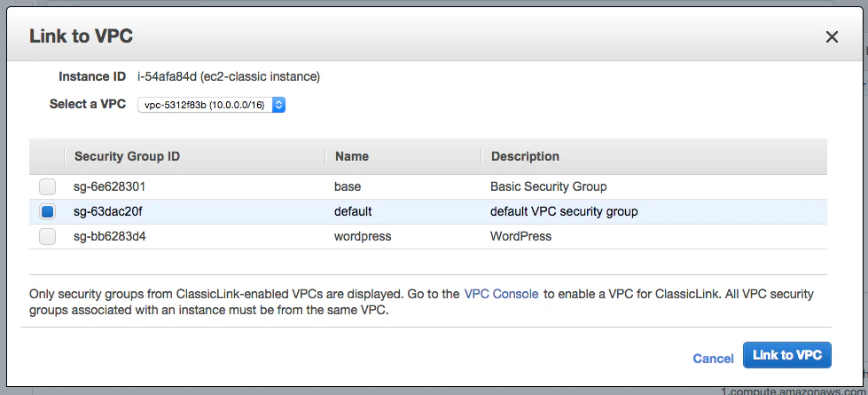Close the Link to VPC dialog
This screenshot has width=868, height=395.
click(832, 36)
